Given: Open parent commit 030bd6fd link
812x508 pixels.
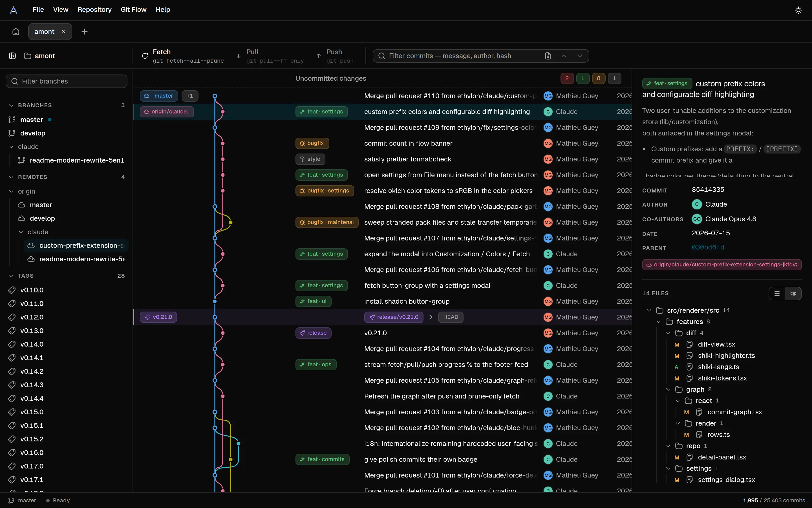Looking at the screenshot, I should point(708,247).
